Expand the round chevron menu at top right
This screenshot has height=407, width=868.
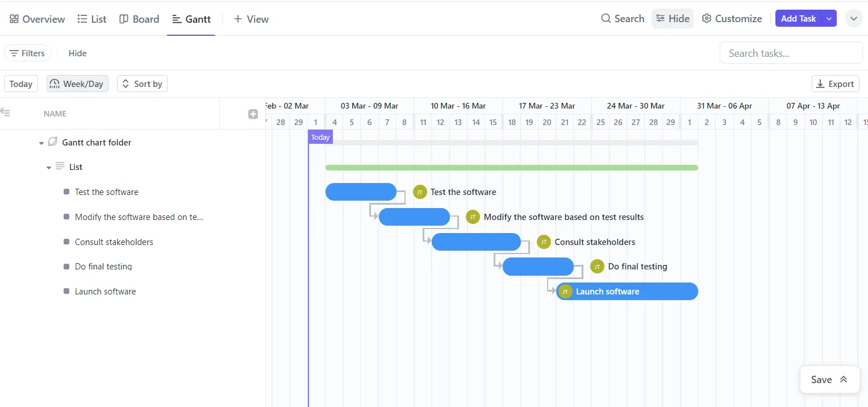853,18
